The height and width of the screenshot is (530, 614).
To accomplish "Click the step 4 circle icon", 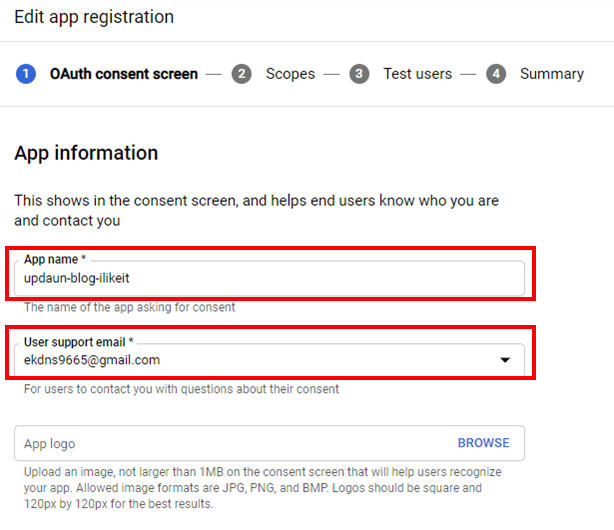I will click(x=496, y=74).
